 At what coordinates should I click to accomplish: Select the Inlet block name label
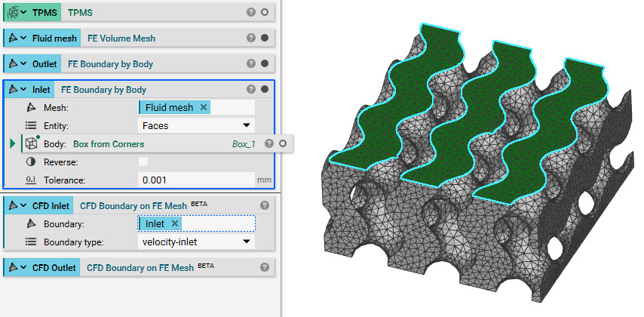41,89
